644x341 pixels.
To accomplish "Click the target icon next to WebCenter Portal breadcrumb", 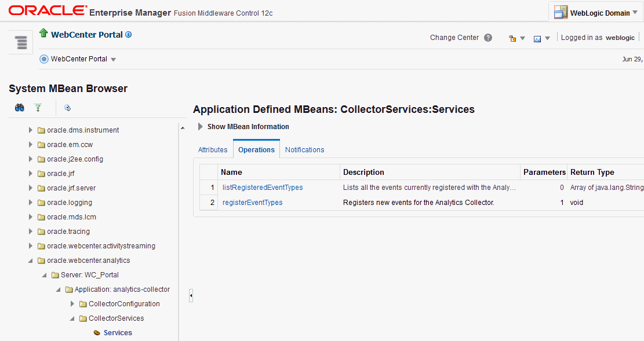I will click(43, 58).
